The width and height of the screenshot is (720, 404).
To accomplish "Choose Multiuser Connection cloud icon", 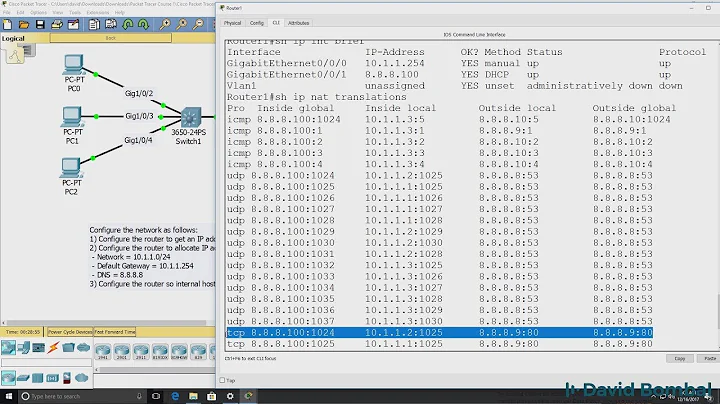I will [x=84, y=348].
